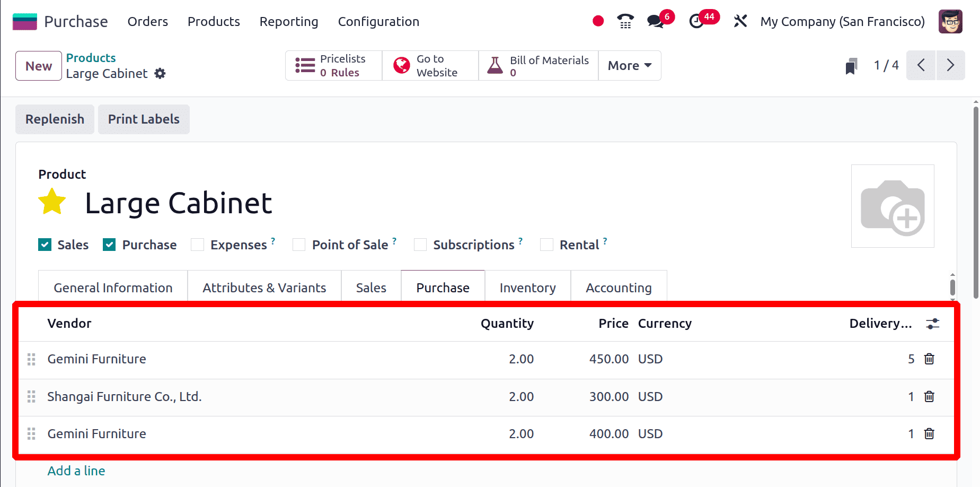Image resolution: width=980 pixels, height=487 pixels.
Task: Open the optional columns slider icon in vendor table
Action: click(x=933, y=323)
